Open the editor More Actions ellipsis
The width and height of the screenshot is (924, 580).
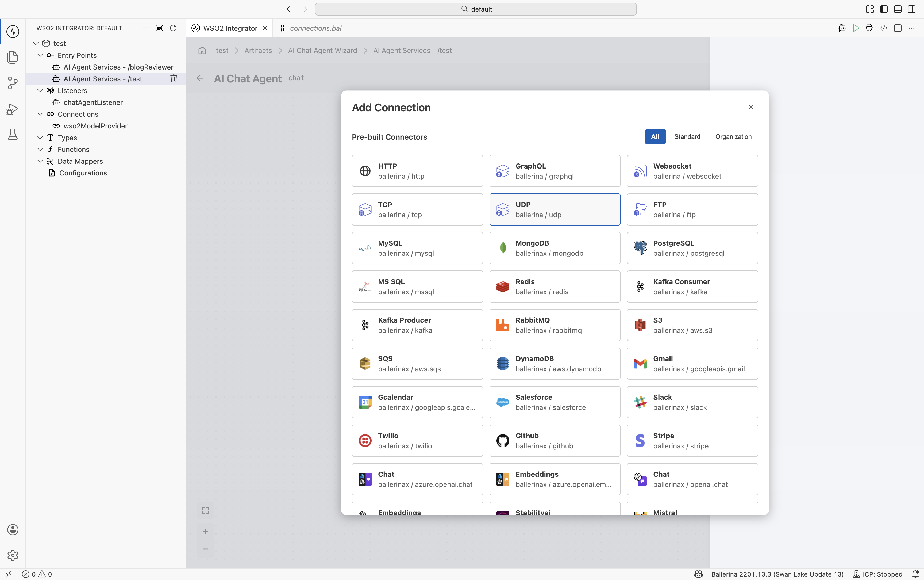912,28
